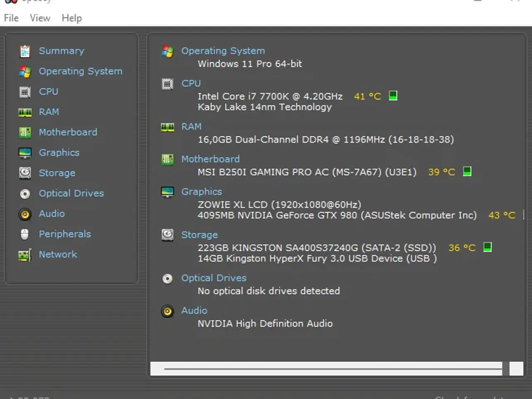
Task: Click the Audio speaker icon in the sidebar
Action: pos(25,214)
